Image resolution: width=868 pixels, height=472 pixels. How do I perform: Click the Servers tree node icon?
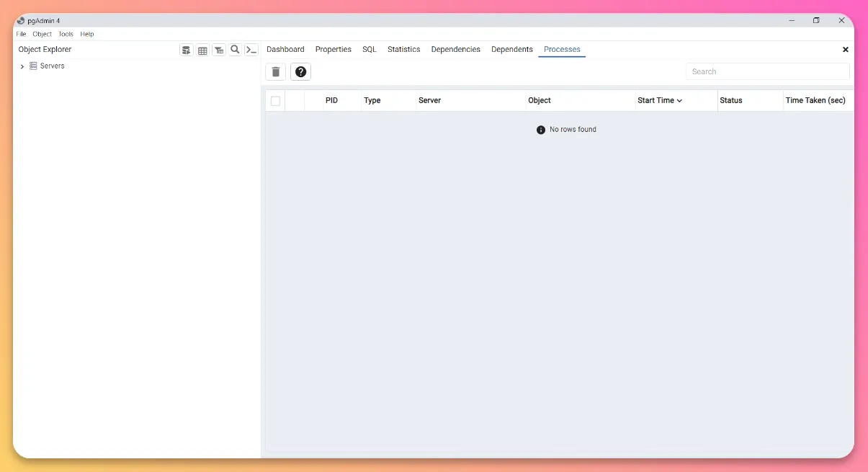point(33,66)
